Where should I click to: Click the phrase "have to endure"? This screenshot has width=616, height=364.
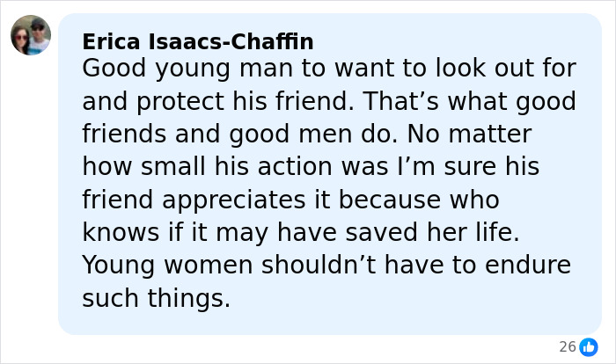[475, 265]
